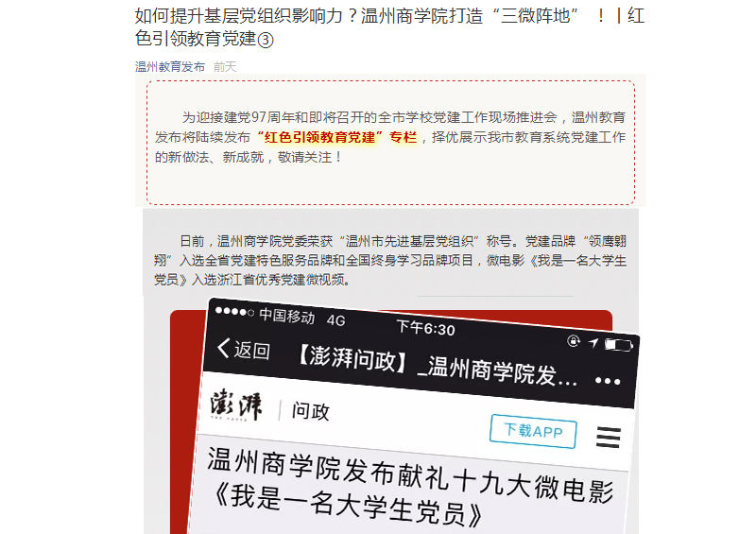Viewport: 756px width, 534px height.
Task: Open the hamburger menu icon
Action: 608,438
